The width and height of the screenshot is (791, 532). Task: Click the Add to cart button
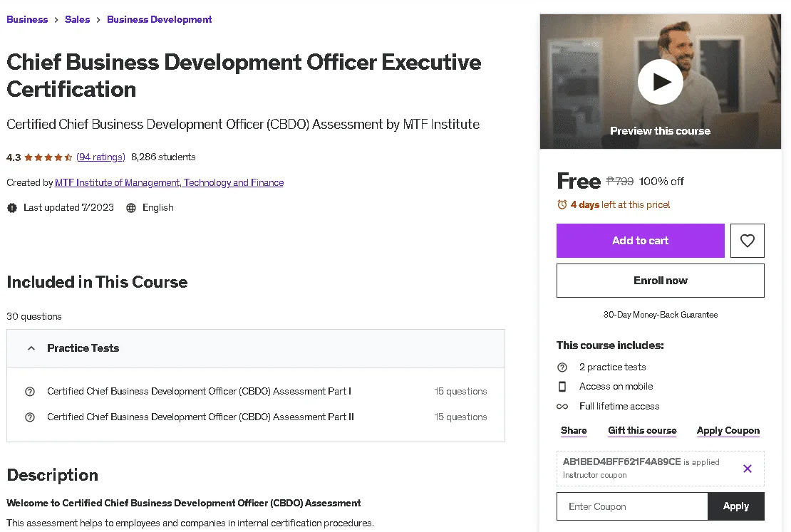pos(640,241)
